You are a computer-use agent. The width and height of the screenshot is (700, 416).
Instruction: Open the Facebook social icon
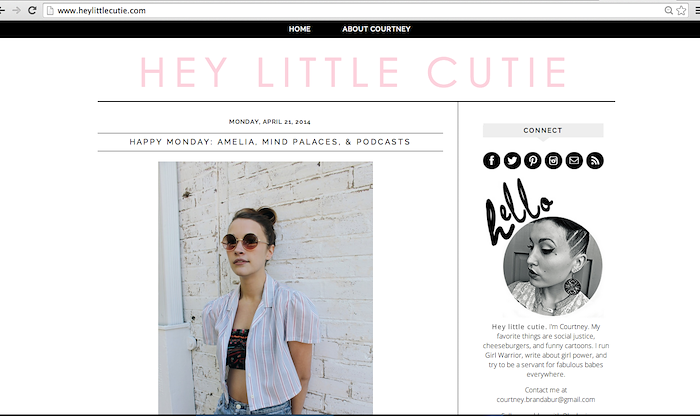coord(492,161)
